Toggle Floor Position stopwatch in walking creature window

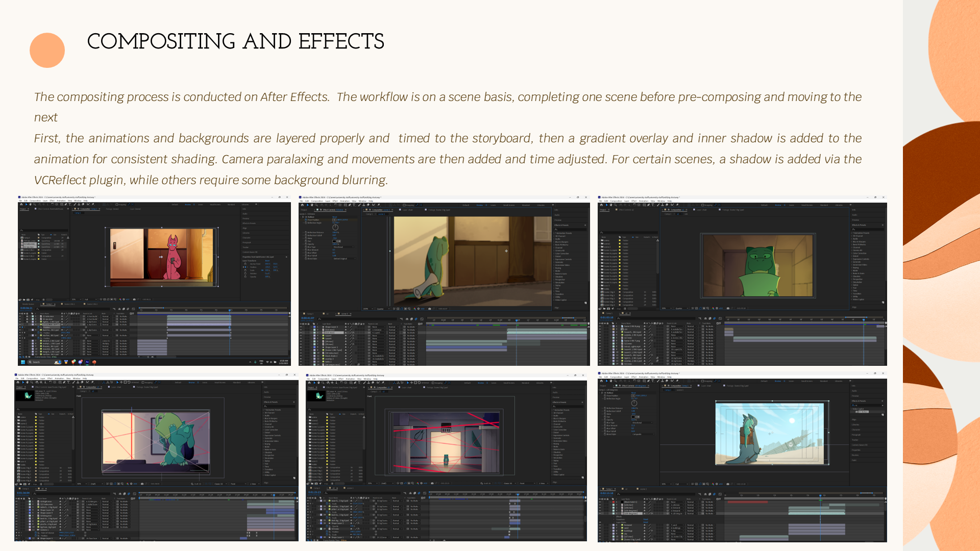[x=306, y=220]
